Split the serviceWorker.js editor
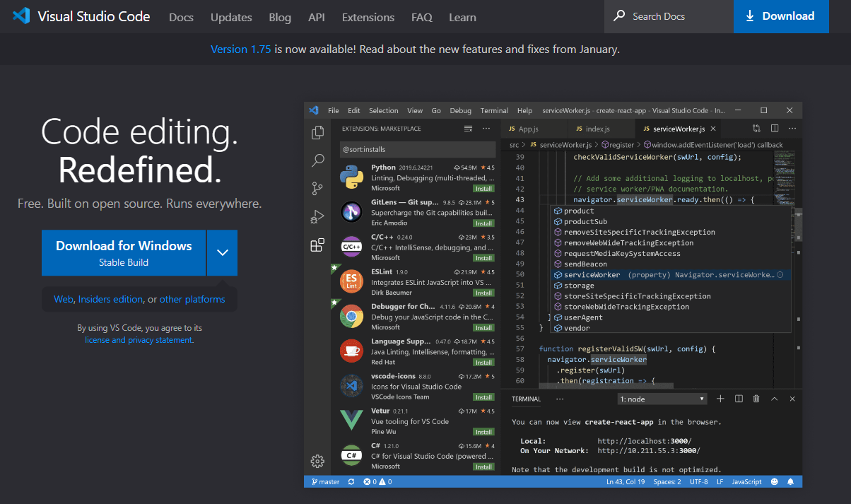 [773, 128]
